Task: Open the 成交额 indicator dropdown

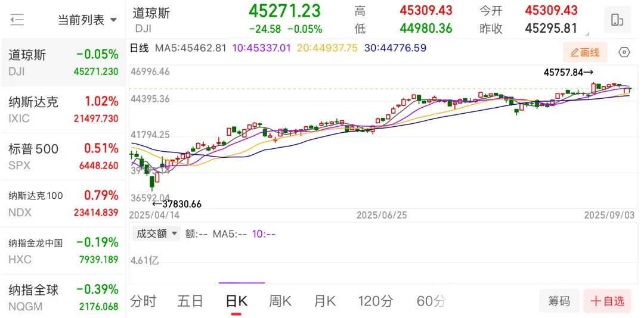Action: coord(156,234)
